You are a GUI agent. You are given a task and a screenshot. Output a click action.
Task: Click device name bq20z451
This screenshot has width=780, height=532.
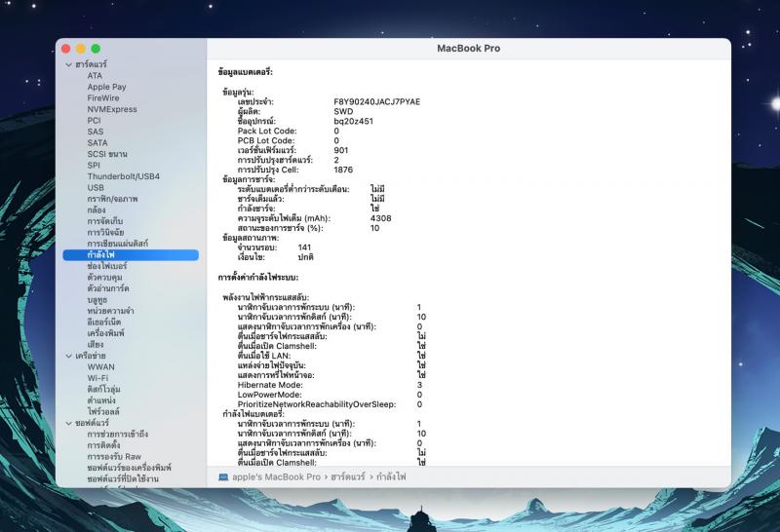click(353, 122)
